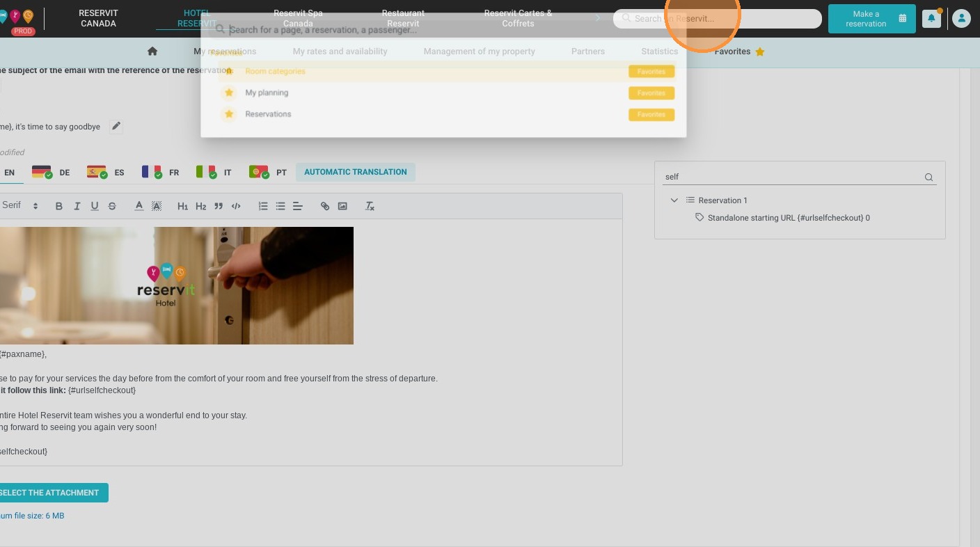The image size is (980, 547).
Task: Open the Partners menu
Action: (x=588, y=51)
